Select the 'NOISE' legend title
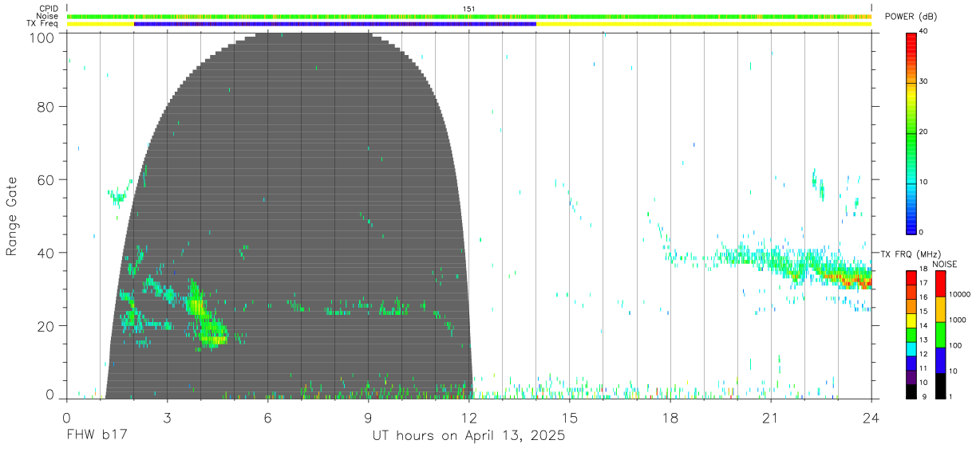The width and height of the screenshot is (980, 452). [944, 264]
